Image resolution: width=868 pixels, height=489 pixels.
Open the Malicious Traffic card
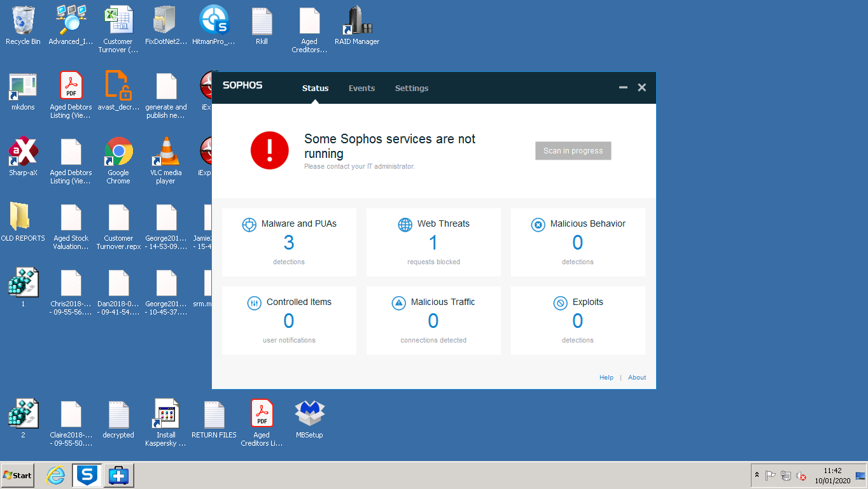tap(433, 320)
